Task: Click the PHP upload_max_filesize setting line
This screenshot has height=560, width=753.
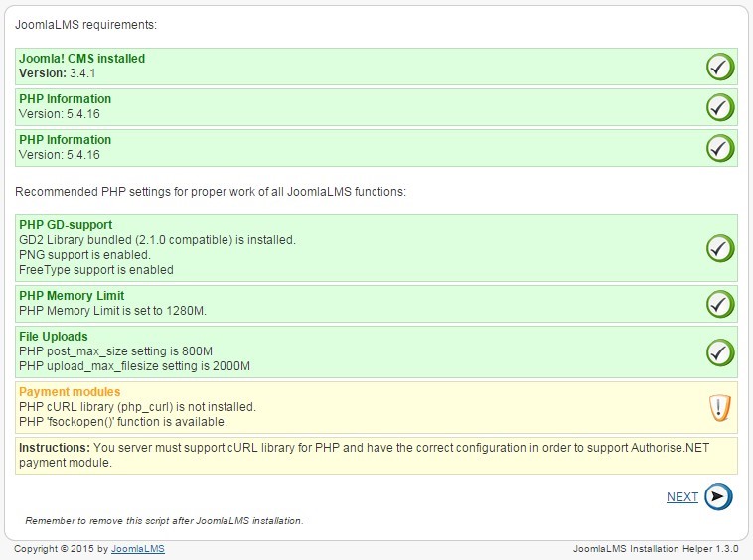Action: coord(134,366)
